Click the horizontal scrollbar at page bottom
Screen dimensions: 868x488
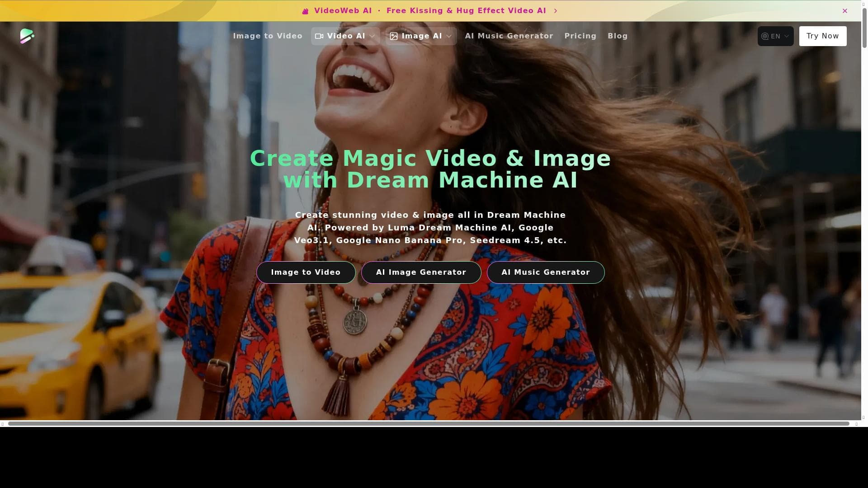[429, 424]
